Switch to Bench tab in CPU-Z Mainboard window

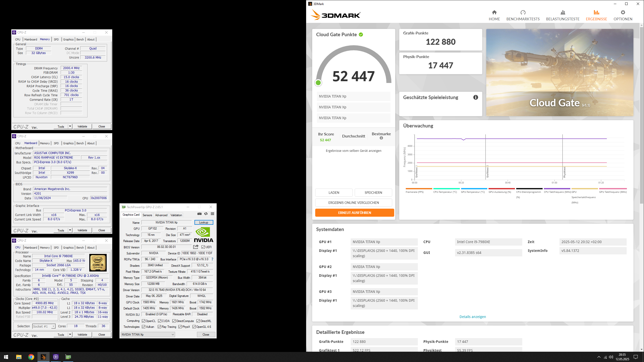[x=80, y=143]
